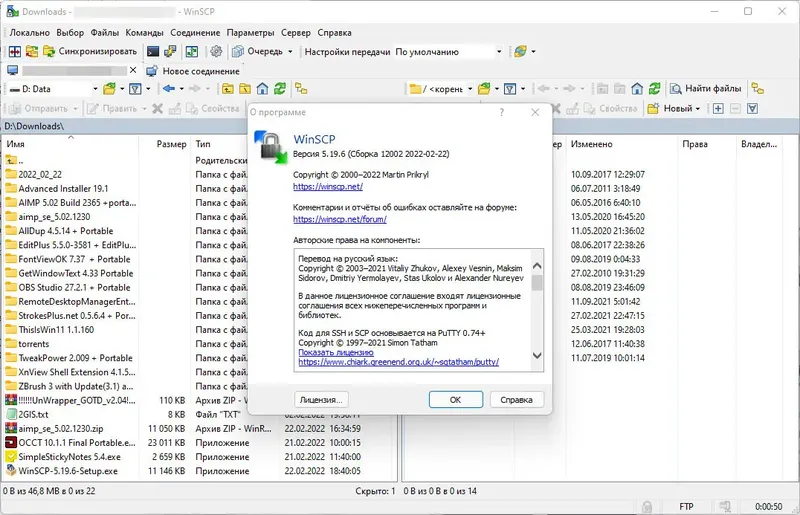The height and width of the screenshot is (515, 800).
Task: Click the Синхронизировать toolbar button
Action: 90,52
